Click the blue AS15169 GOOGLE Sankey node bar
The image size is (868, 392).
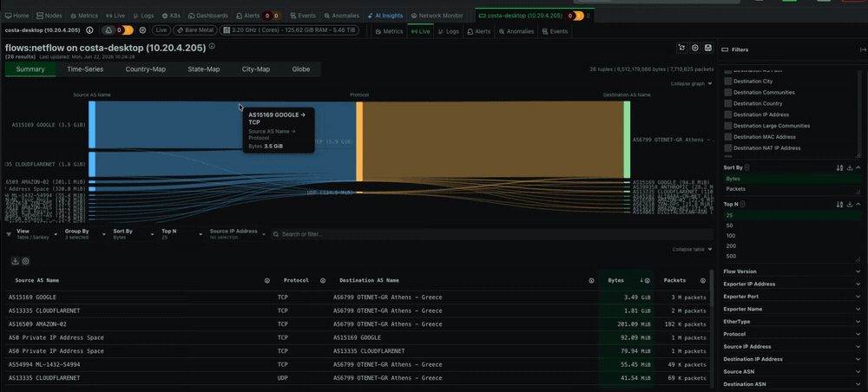coord(92,125)
